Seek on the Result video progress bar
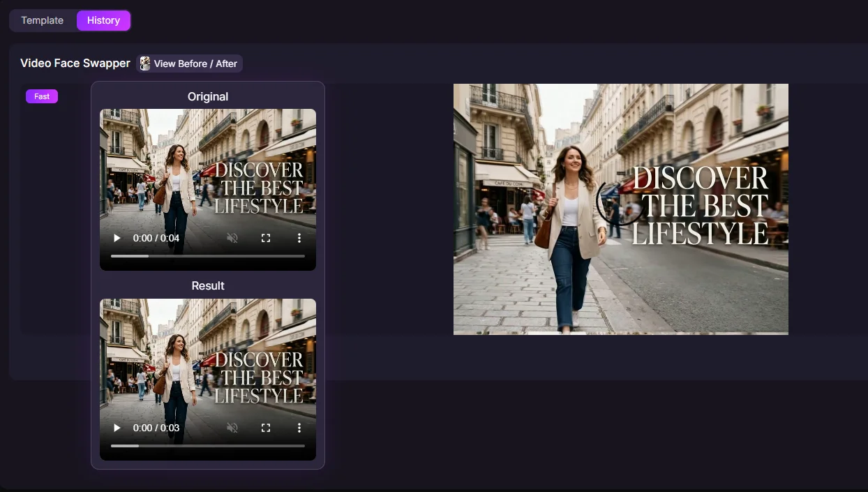Image resolution: width=868 pixels, height=492 pixels. click(208, 446)
